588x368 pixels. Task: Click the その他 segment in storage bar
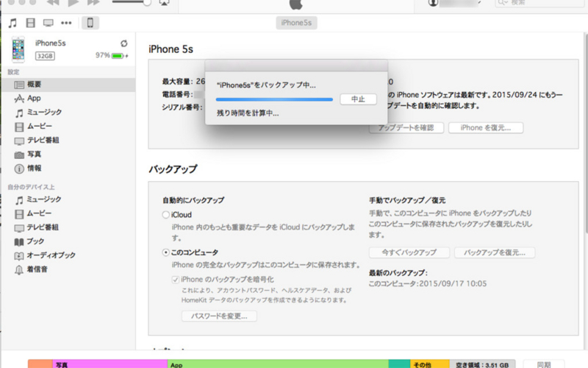[430, 364]
